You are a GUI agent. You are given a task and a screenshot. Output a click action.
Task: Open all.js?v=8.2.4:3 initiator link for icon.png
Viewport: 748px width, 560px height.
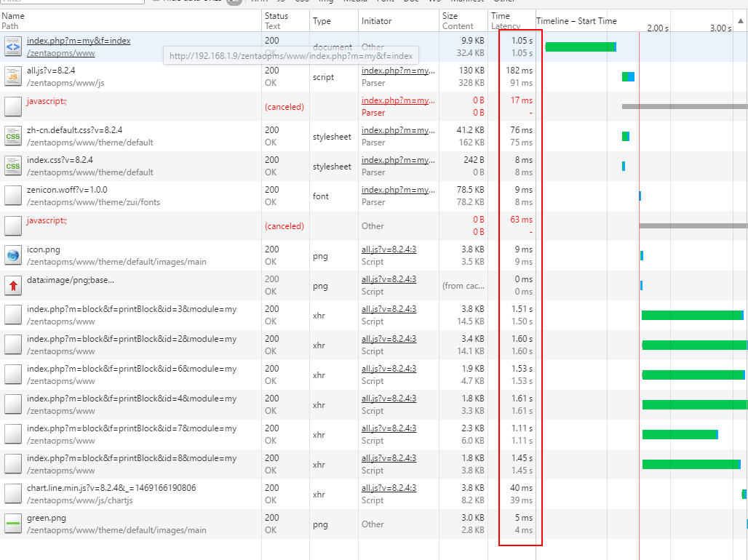click(389, 249)
